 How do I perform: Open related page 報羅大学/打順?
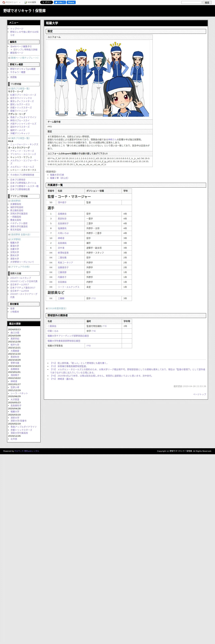[57, 175]
